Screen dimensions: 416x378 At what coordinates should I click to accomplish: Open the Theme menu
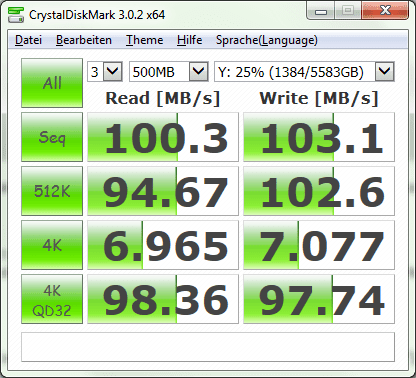(144, 40)
